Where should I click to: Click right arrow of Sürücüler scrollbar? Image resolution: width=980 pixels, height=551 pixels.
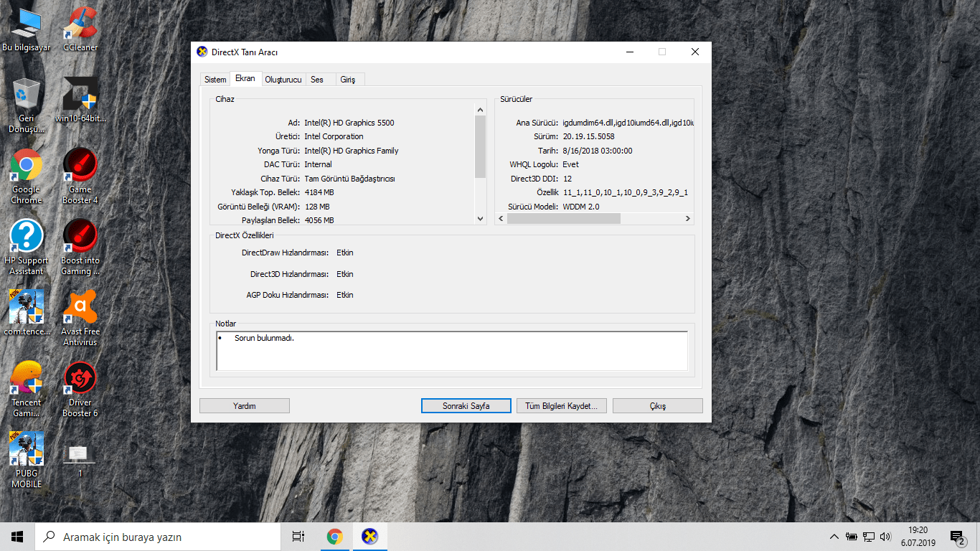pyautogui.click(x=687, y=219)
